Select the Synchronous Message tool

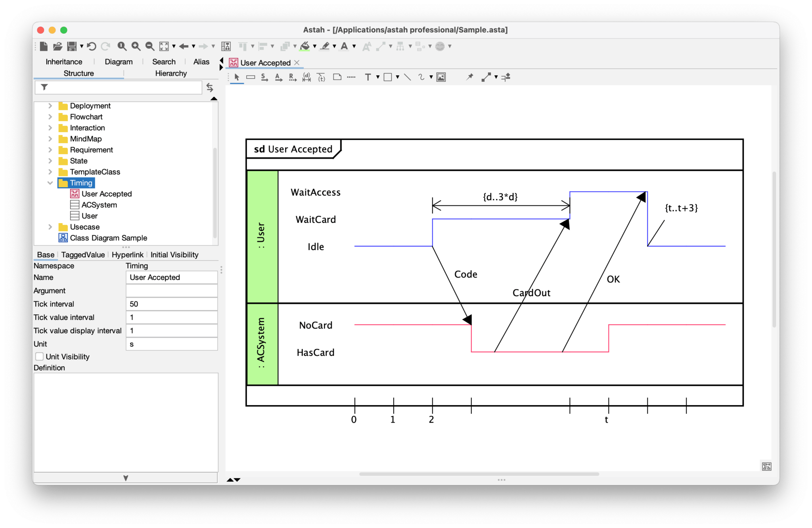coord(264,77)
